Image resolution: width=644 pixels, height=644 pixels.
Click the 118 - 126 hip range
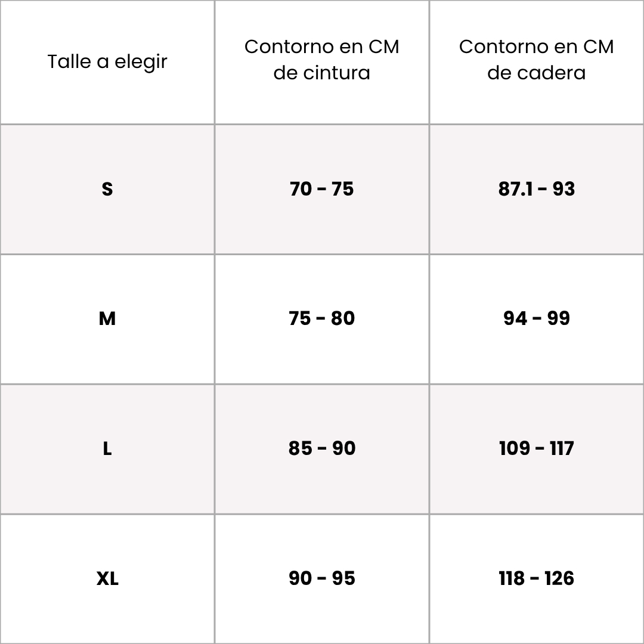[536, 578]
